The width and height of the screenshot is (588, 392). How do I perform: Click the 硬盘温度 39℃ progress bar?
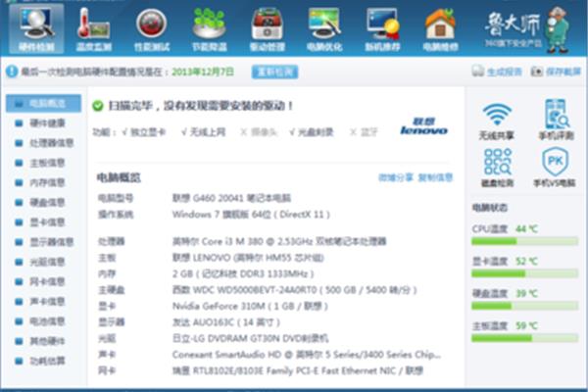(524, 306)
